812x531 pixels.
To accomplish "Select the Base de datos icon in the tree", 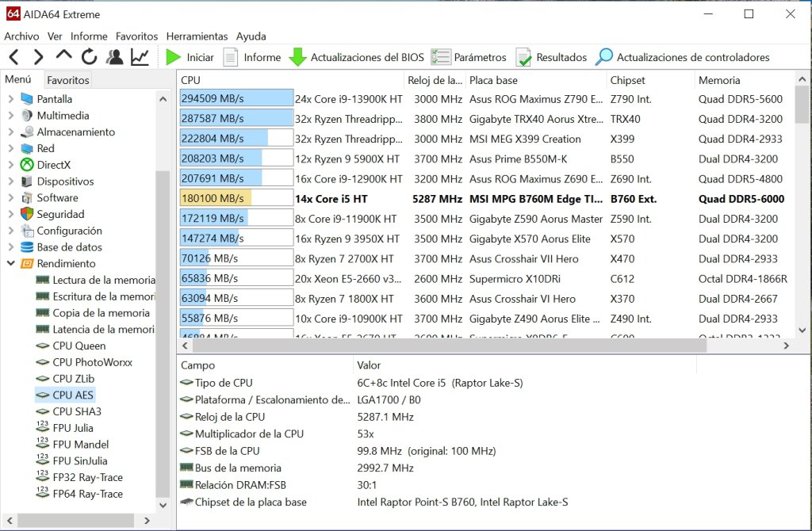I will click(27, 246).
